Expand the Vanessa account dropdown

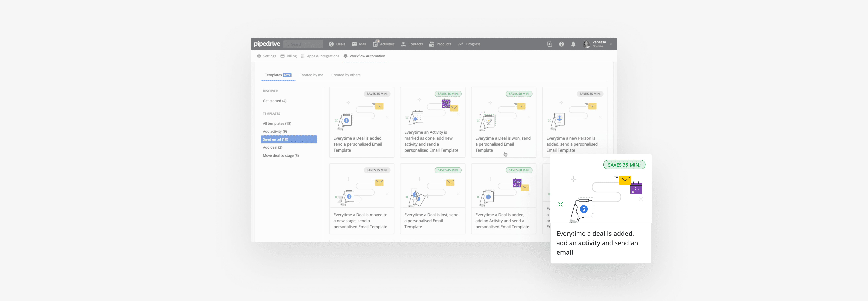611,44
